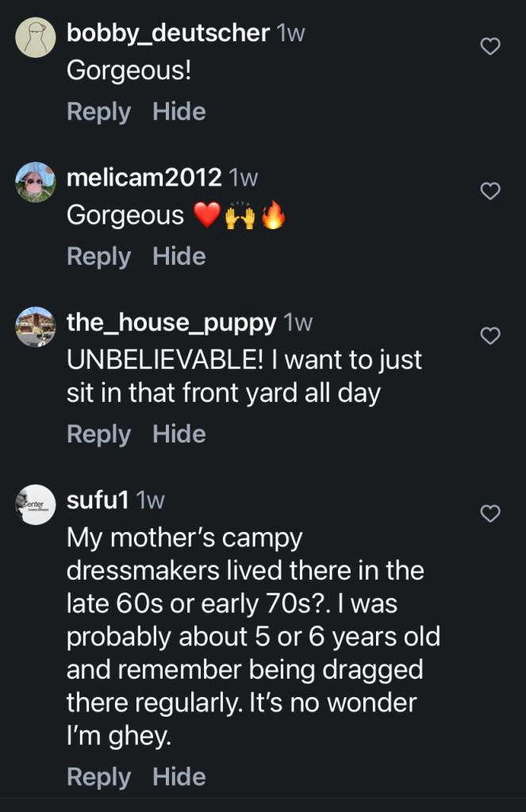
Task: Hide melicam2012's comment
Action: click(x=179, y=257)
